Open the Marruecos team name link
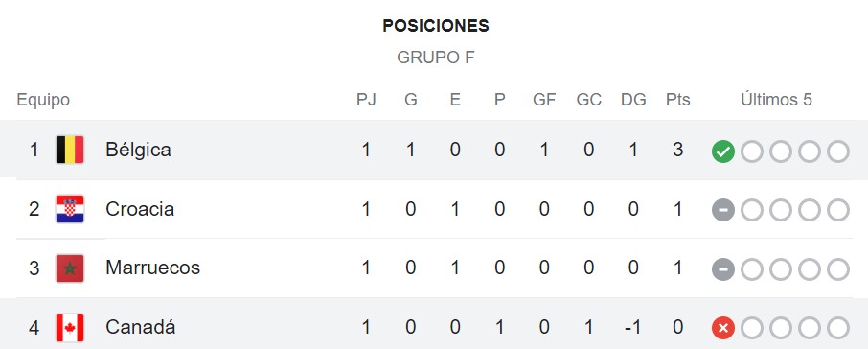The image size is (868, 349). (x=152, y=268)
